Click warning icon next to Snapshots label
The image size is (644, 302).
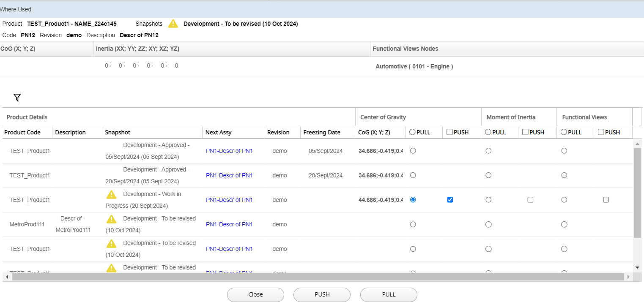pos(173,24)
